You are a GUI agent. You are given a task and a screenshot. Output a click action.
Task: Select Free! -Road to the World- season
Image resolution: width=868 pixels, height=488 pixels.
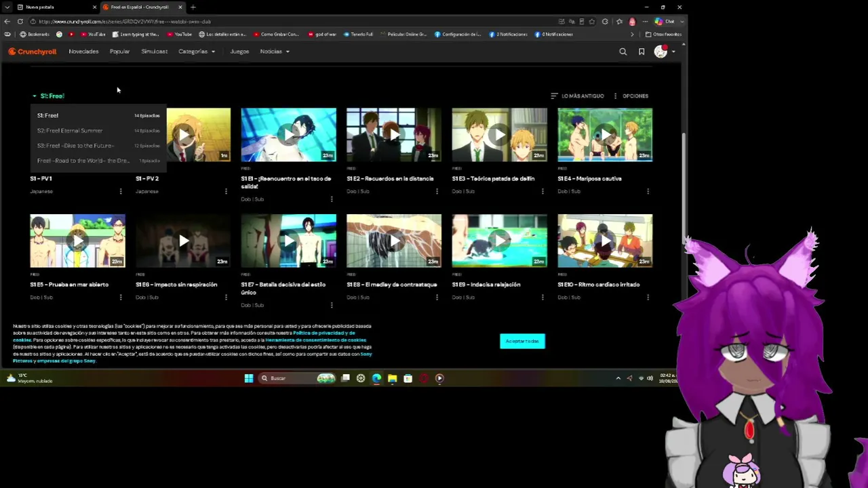click(x=98, y=161)
